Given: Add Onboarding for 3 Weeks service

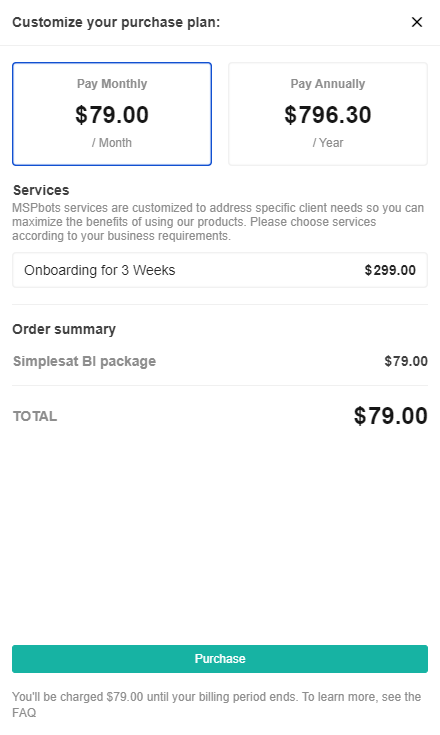Looking at the screenshot, I should (220, 270).
